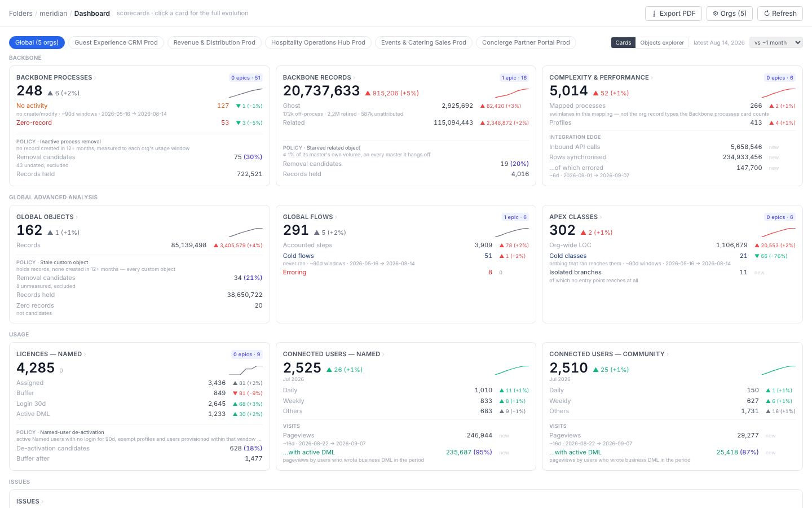Click the Accounted steps label
The height and width of the screenshot is (508, 812).
[x=307, y=245]
